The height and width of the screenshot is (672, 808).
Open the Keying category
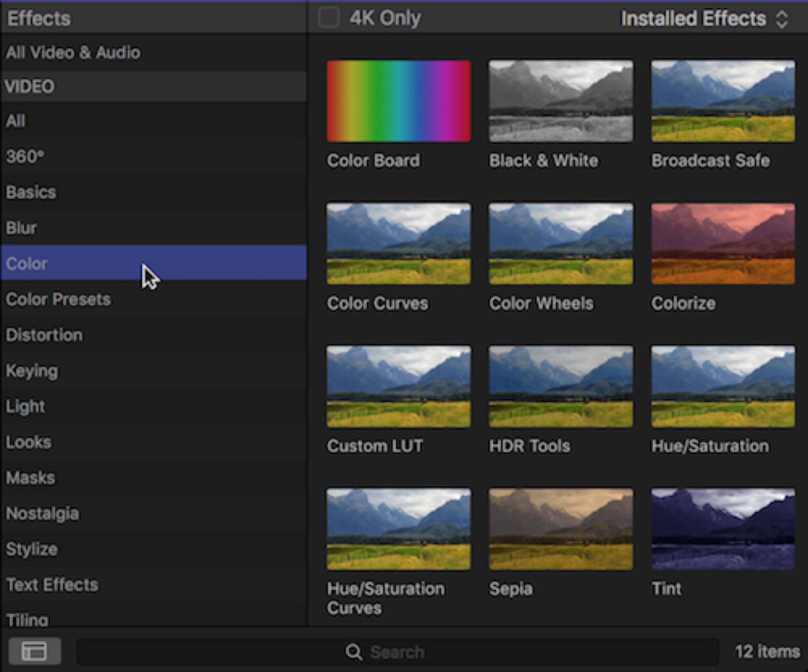(x=32, y=371)
